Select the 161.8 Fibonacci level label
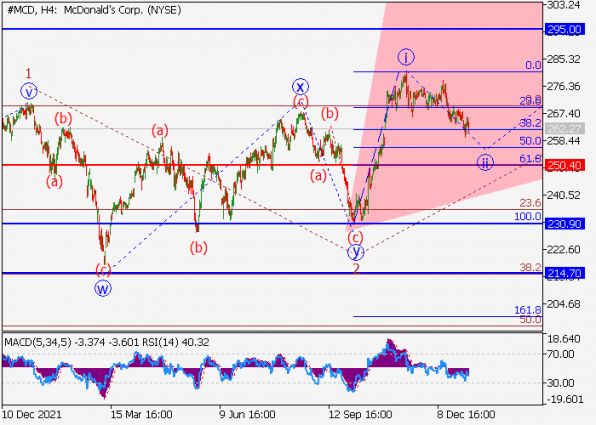This screenshot has width=596, height=425. [x=528, y=310]
